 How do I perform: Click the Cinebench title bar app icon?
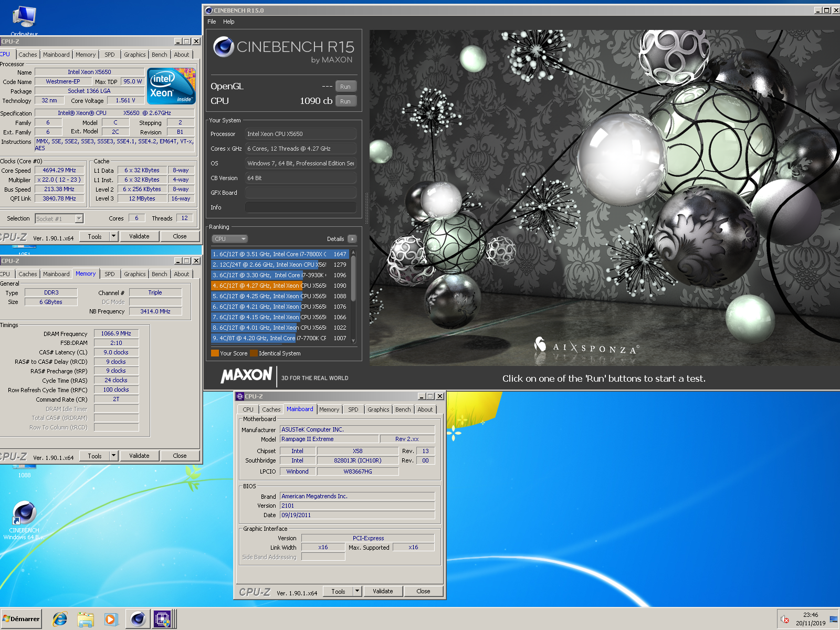tap(208, 10)
